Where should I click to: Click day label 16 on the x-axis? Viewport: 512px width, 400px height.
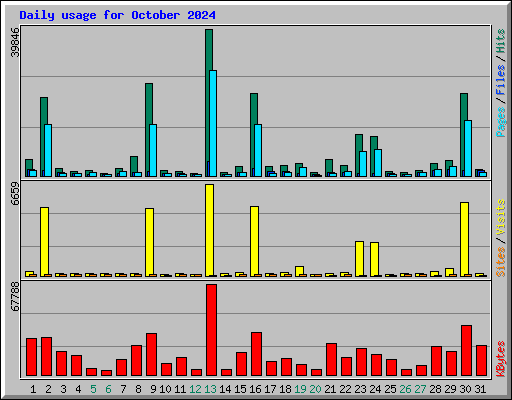[x=255, y=389]
